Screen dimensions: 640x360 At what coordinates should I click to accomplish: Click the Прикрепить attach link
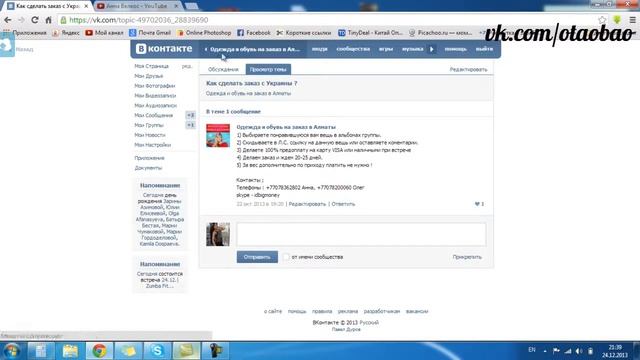(x=467, y=257)
